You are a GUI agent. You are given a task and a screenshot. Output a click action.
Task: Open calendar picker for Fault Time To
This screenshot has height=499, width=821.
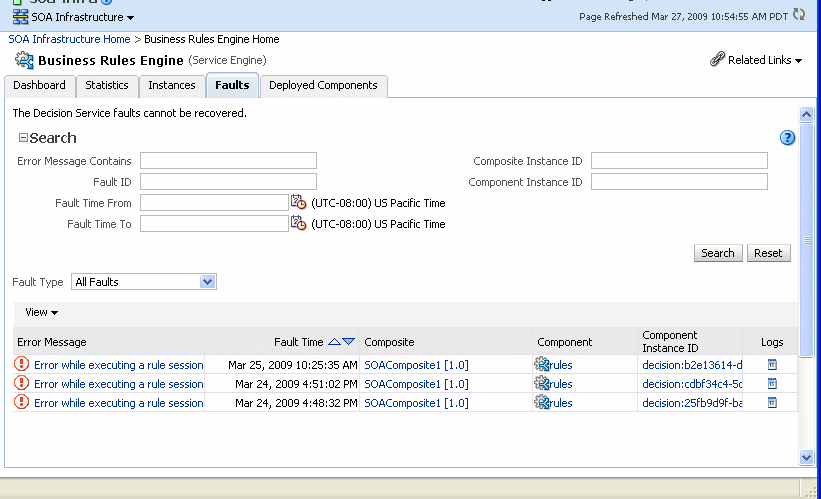click(x=298, y=223)
